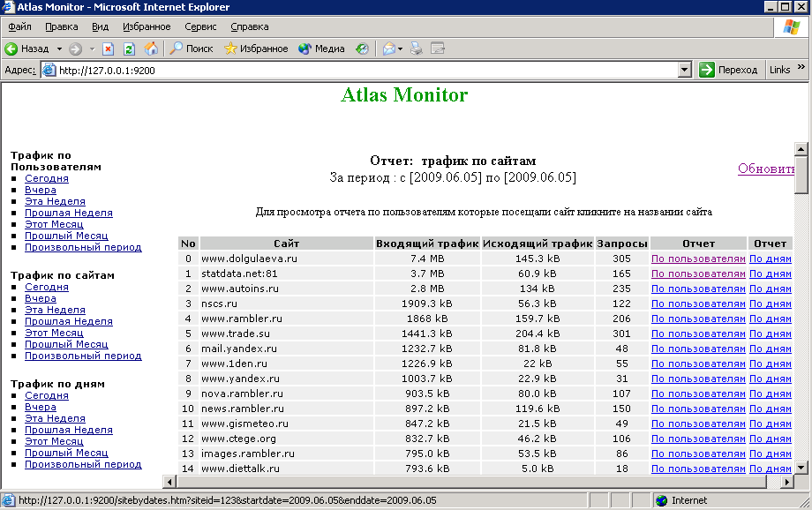Image resolution: width=812 pixels, height=510 pixels.
Task: Open По дням for www.rambler.ru
Action: 770,319
